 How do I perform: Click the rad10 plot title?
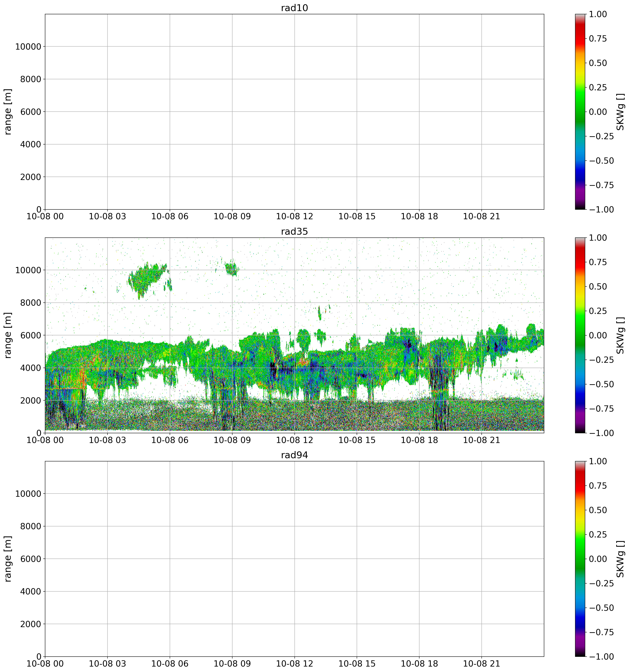click(x=294, y=8)
